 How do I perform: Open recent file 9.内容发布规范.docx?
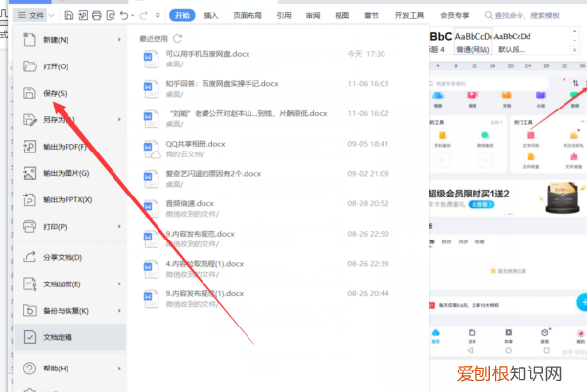tap(264, 239)
